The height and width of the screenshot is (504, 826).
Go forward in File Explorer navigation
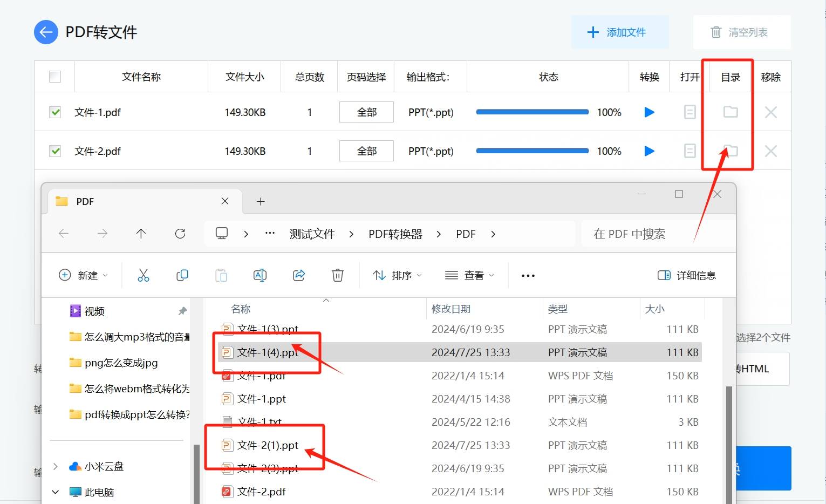pos(103,234)
